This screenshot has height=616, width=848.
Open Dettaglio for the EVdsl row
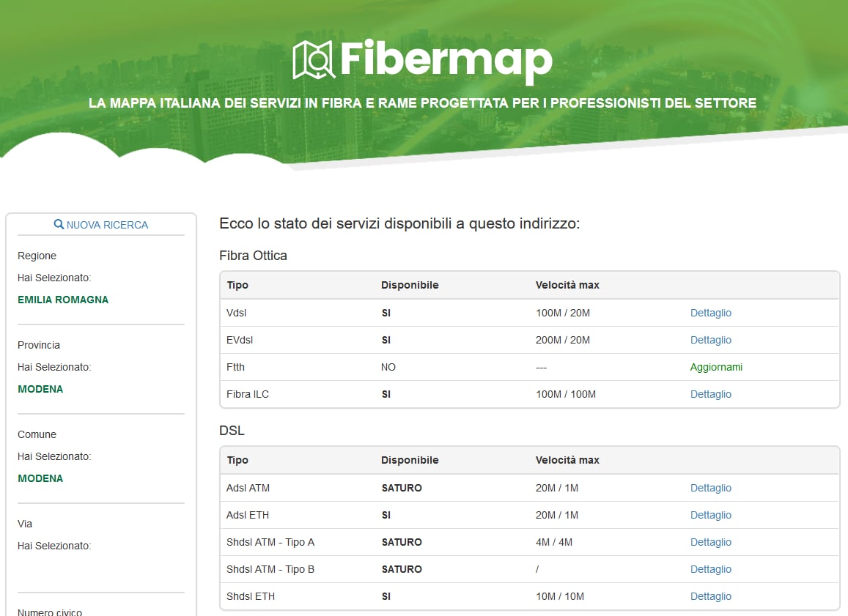coord(711,340)
